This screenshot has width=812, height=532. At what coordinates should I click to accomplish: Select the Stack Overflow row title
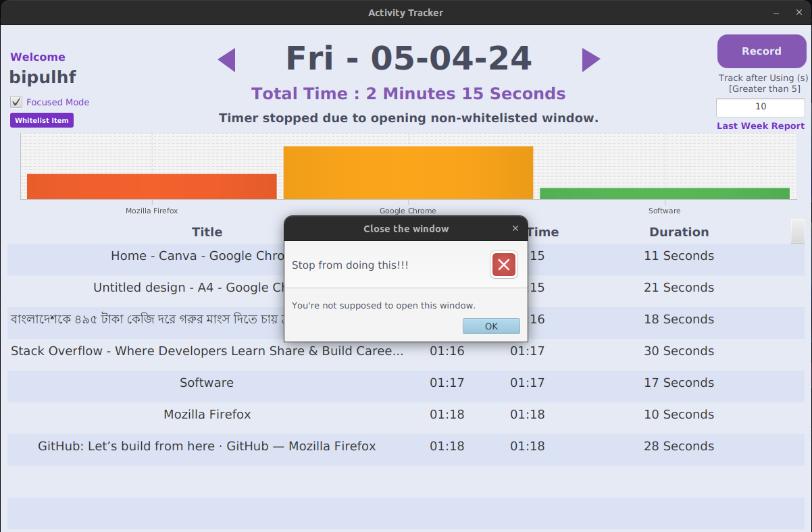point(207,351)
